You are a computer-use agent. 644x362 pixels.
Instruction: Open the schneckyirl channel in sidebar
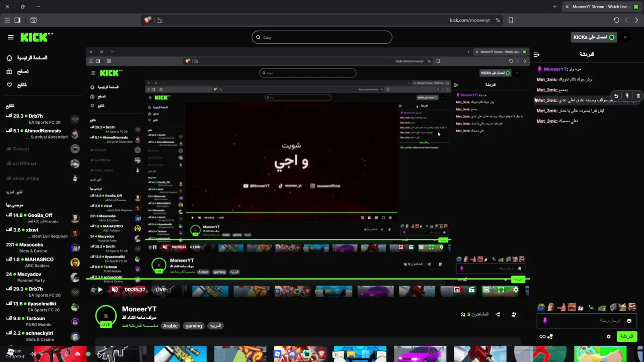(42, 336)
